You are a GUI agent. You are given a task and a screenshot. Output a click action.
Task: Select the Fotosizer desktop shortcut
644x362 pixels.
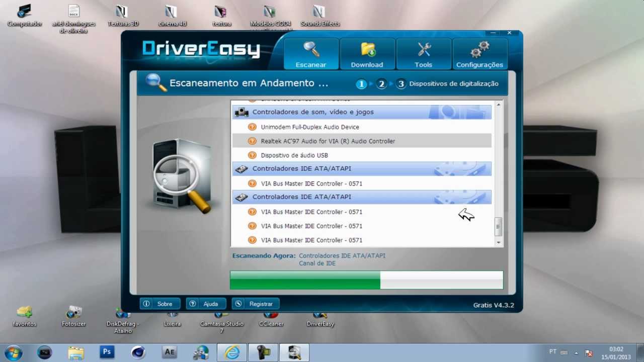[x=73, y=317]
